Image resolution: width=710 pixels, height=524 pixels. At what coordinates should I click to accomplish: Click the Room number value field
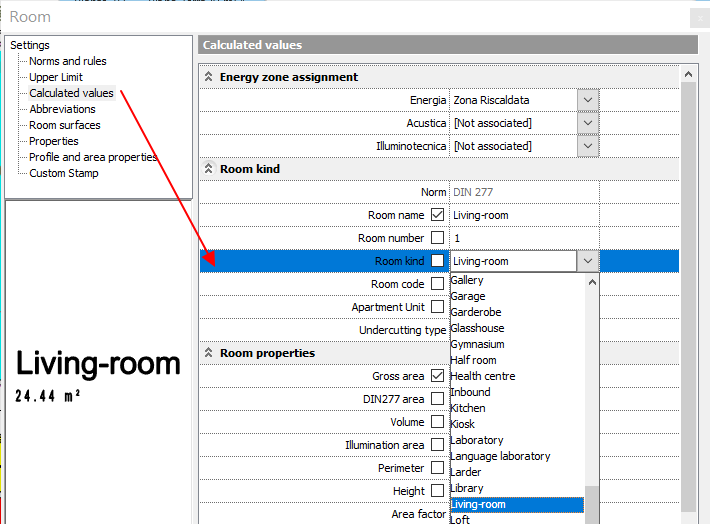pyautogui.click(x=522, y=238)
